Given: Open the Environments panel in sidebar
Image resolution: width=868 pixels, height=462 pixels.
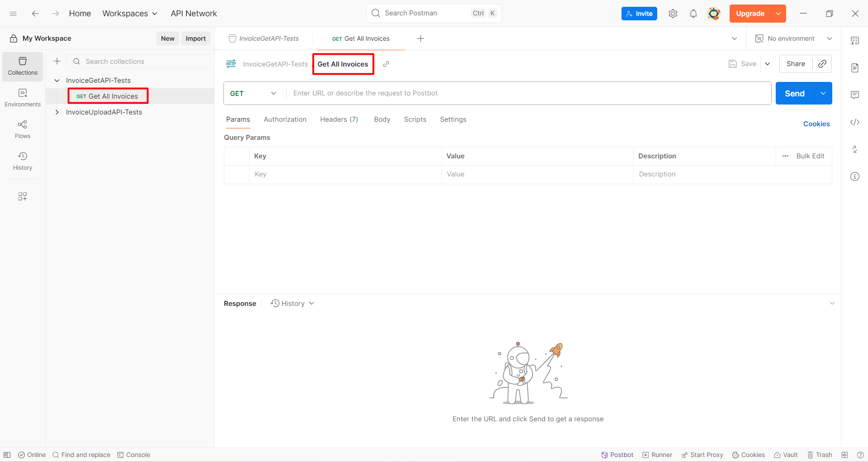Looking at the screenshot, I should tap(22, 97).
